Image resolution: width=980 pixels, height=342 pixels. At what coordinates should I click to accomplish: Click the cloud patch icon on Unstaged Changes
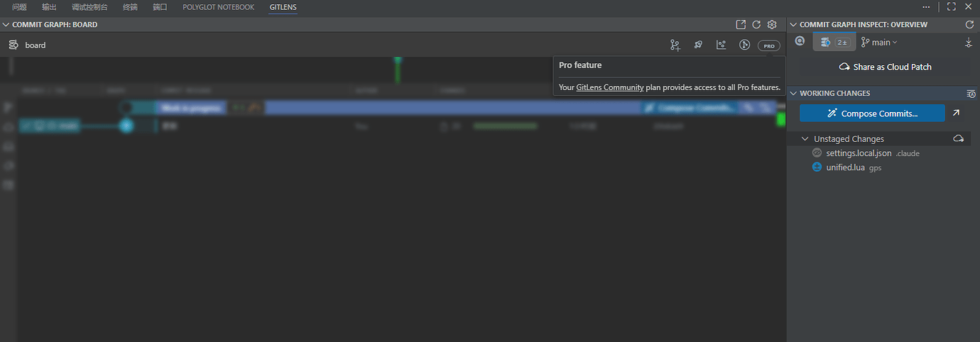click(x=958, y=138)
